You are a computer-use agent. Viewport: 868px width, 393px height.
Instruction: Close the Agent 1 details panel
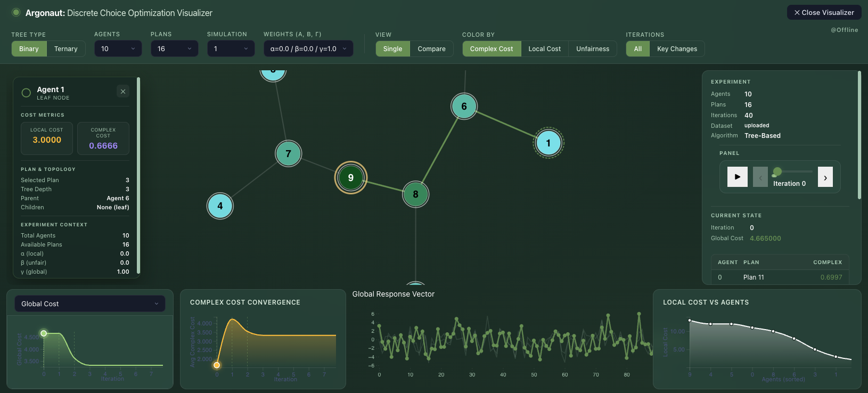[x=123, y=91]
